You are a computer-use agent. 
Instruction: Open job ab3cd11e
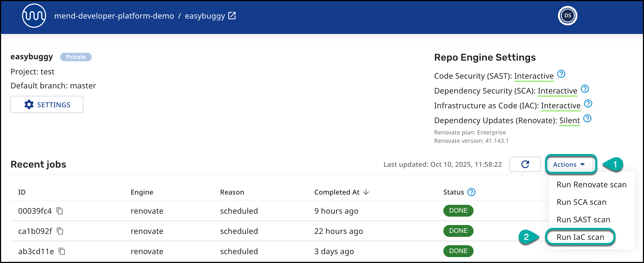coord(36,251)
